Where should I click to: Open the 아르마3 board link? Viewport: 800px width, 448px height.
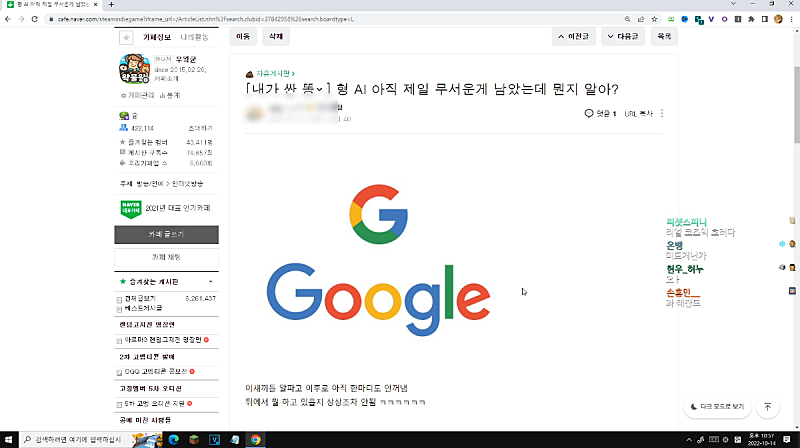point(163,340)
